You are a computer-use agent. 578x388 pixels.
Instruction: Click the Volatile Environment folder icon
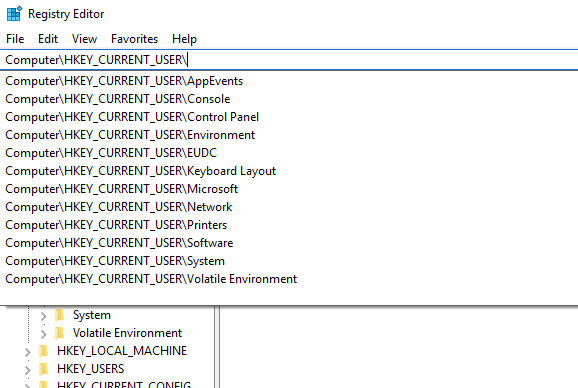(59, 333)
